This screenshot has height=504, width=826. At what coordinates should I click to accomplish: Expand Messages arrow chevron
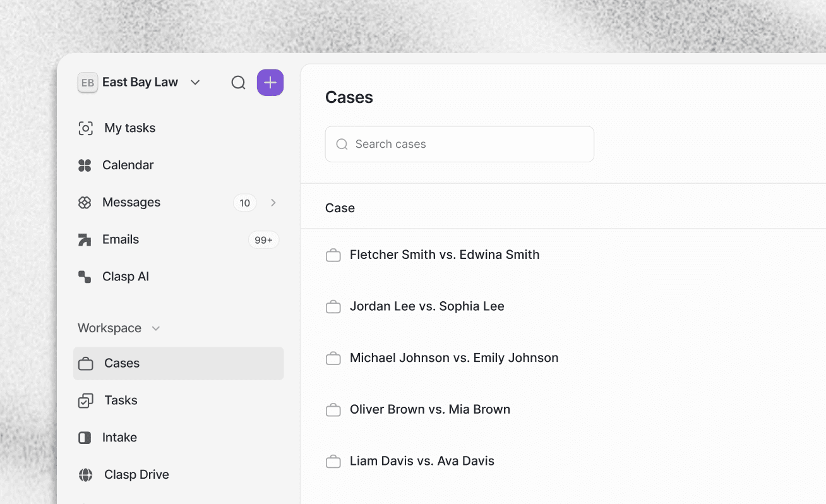[273, 203]
